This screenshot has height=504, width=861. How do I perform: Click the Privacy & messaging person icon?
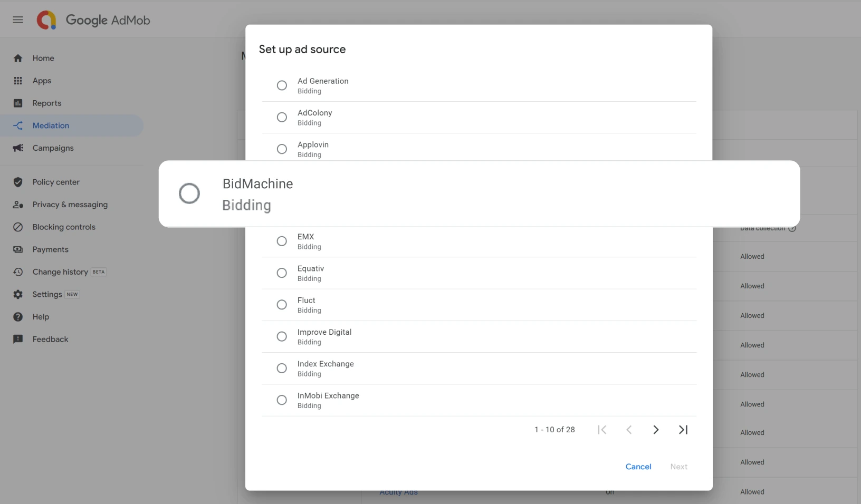tap(18, 205)
